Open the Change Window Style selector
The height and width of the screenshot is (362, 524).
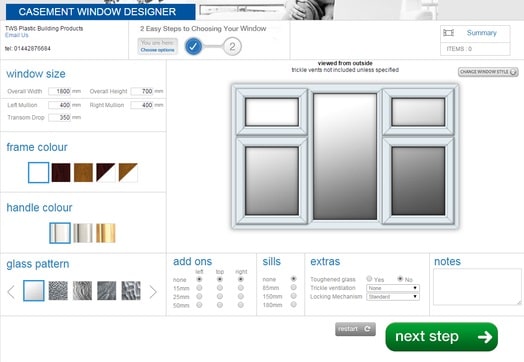coord(488,72)
